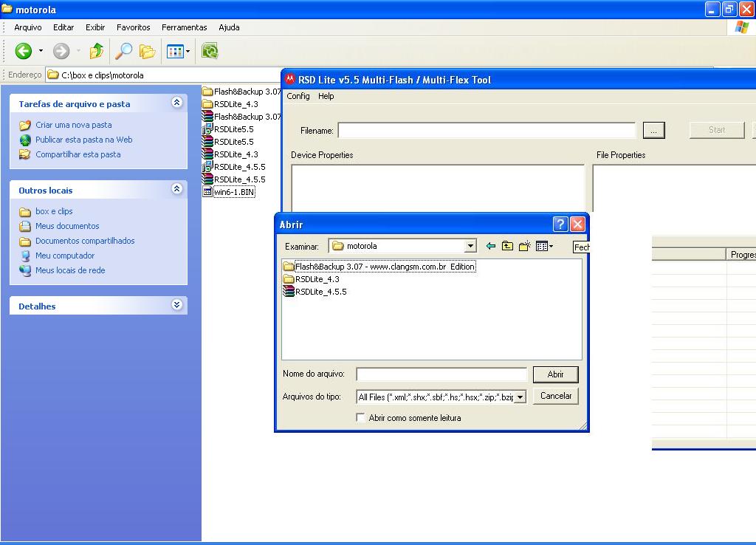Image resolution: width=756 pixels, height=545 pixels.
Task: Open box e clips in Outros locais
Action: pyautogui.click(x=54, y=211)
